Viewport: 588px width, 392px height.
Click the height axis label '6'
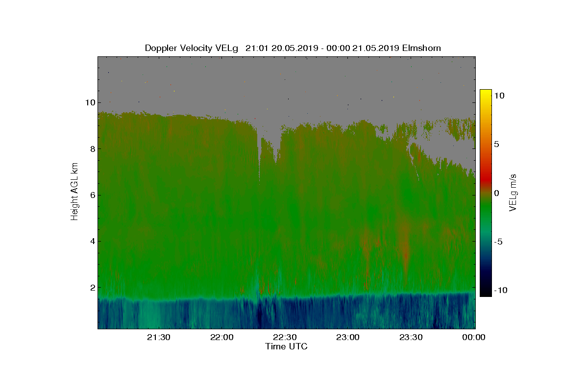pyautogui.click(x=92, y=195)
